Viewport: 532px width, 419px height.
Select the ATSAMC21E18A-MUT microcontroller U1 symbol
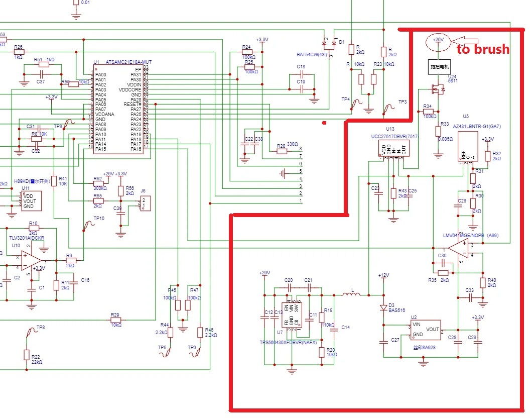coord(118,110)
